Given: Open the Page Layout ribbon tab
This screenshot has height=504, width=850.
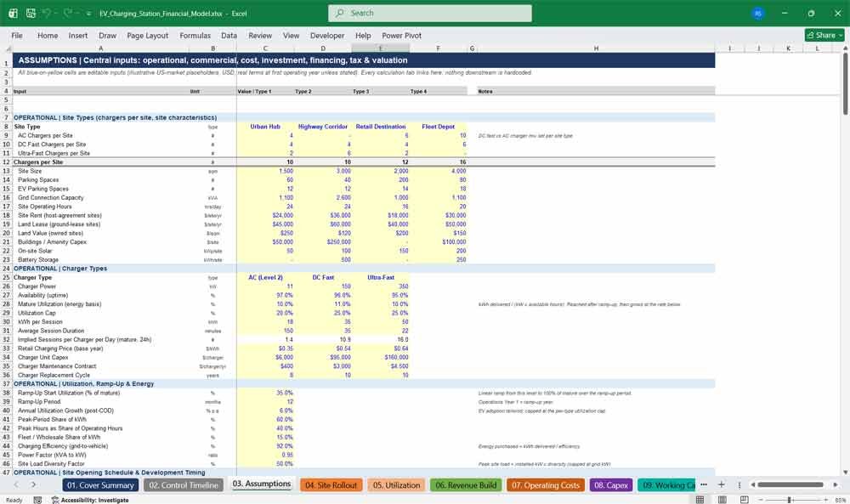Looking at the screenshot, I should [x=147, y=35].
